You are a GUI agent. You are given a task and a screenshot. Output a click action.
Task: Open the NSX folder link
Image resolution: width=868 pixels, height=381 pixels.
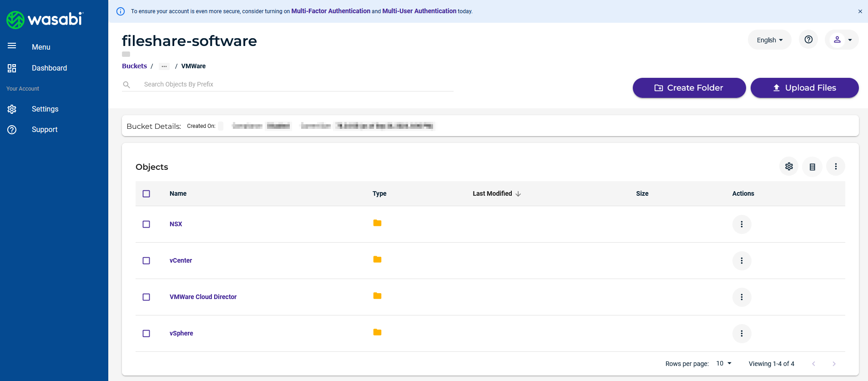pyautogui.click(x=176, y=224)
